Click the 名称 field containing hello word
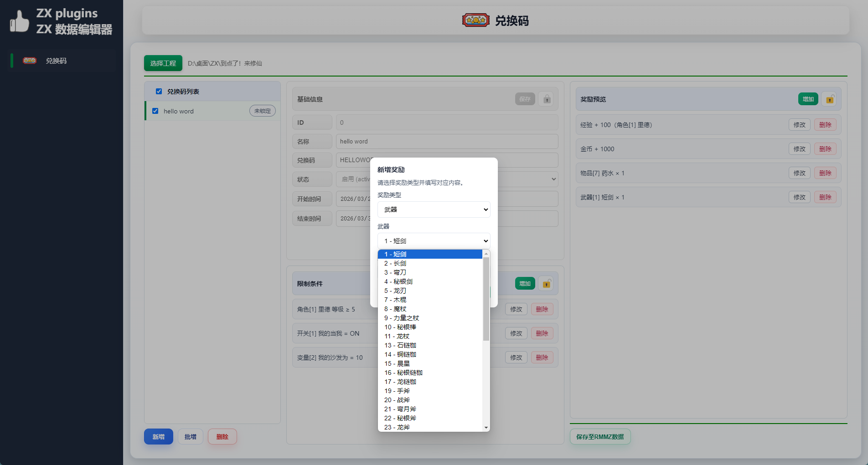This screenshot has width=868, height=465. point(447,141)
